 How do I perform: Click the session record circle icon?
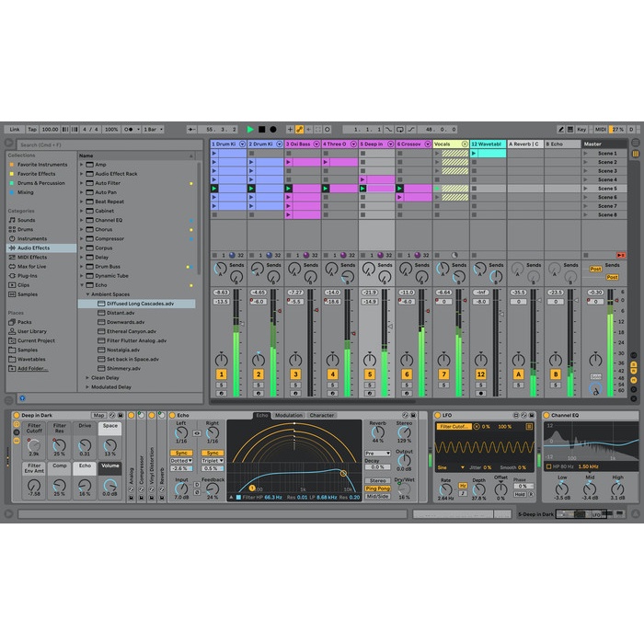pyautogui.click(x=328, y=130)
